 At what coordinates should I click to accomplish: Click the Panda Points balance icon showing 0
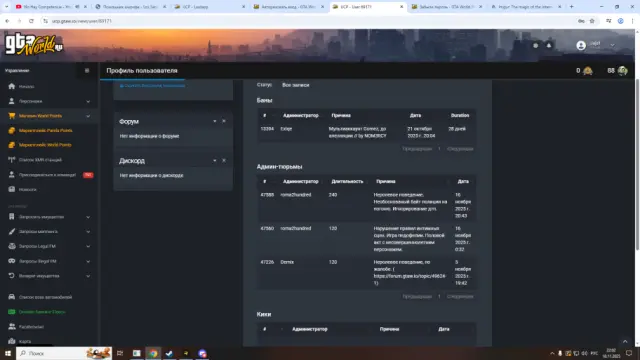pyautogui.click(x=587, y=71)
